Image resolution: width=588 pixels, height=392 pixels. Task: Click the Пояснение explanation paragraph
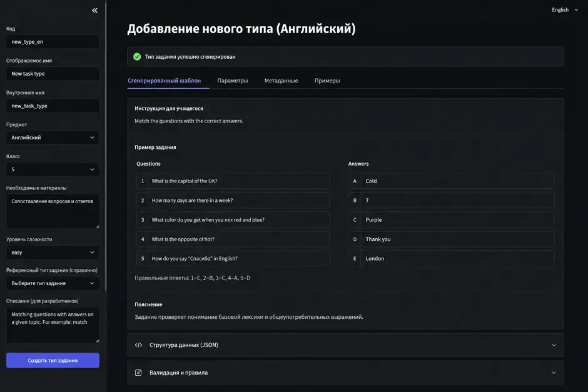(x=249, y=317)
